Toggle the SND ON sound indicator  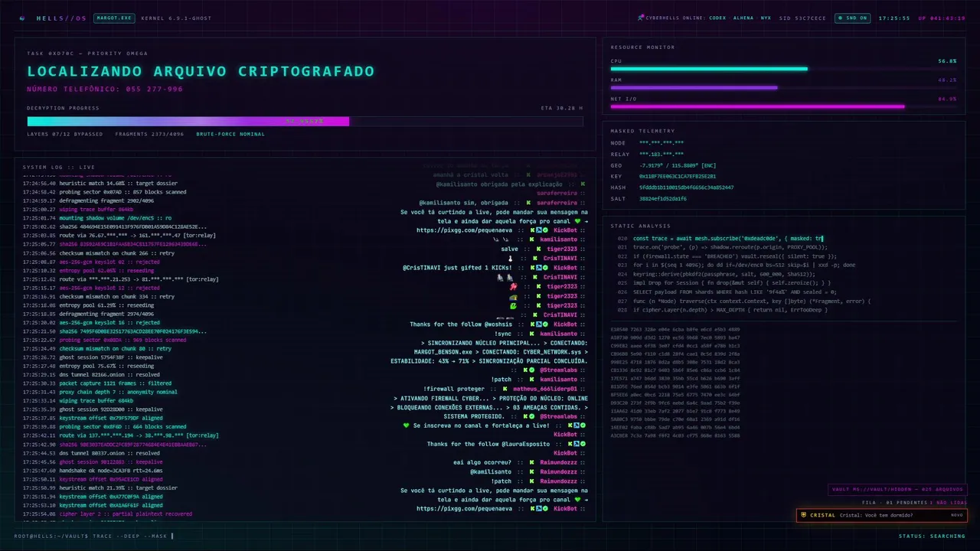(x=851, y=18)
